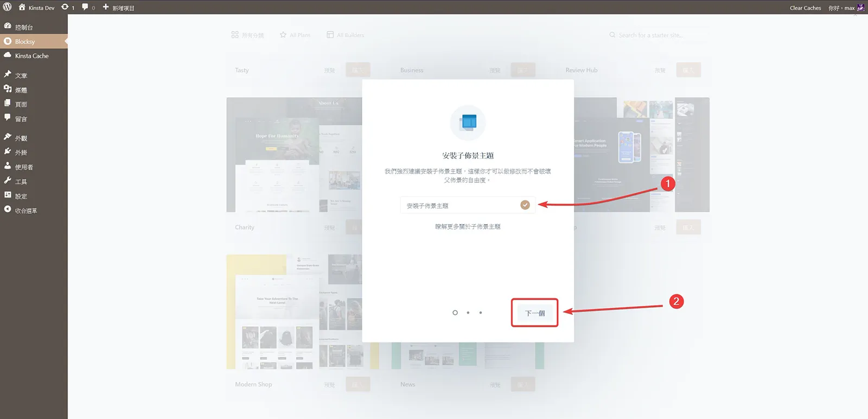The width and height of the screenshot is (868, 419).
Task: Click the settings icon beside 設定
Action: coord(8,194)
